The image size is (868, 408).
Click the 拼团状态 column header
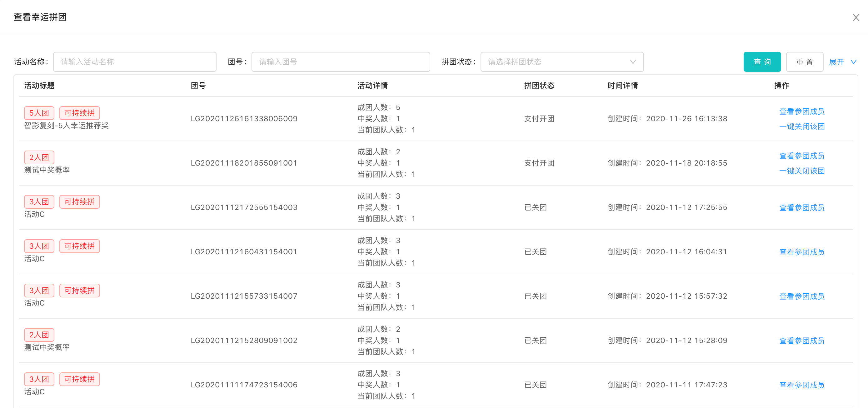click(539, 86)
